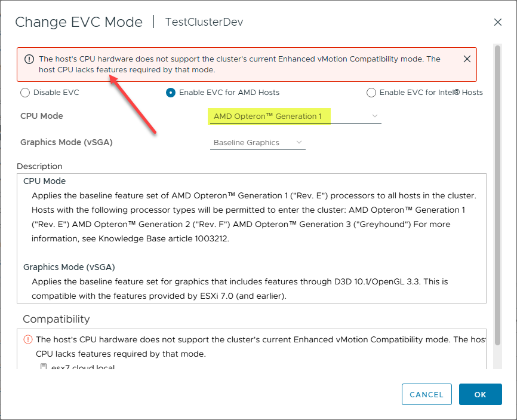Open the CPU Mode dropdown
This screenshot has height=420, width=517.
click(x=295, y=116)
